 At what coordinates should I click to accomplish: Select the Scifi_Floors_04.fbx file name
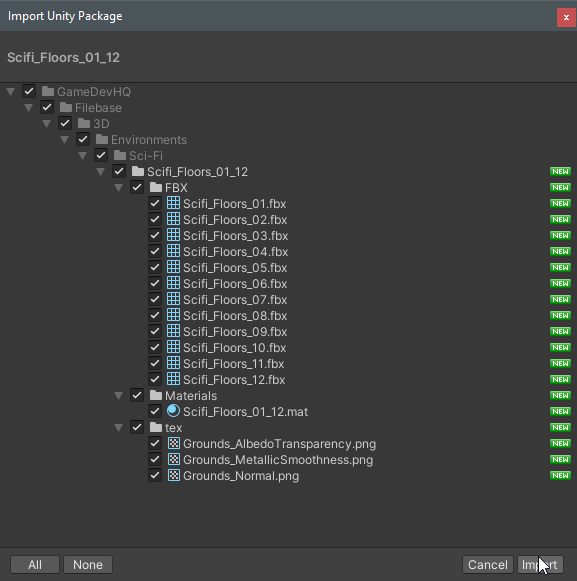click(235, 252)
